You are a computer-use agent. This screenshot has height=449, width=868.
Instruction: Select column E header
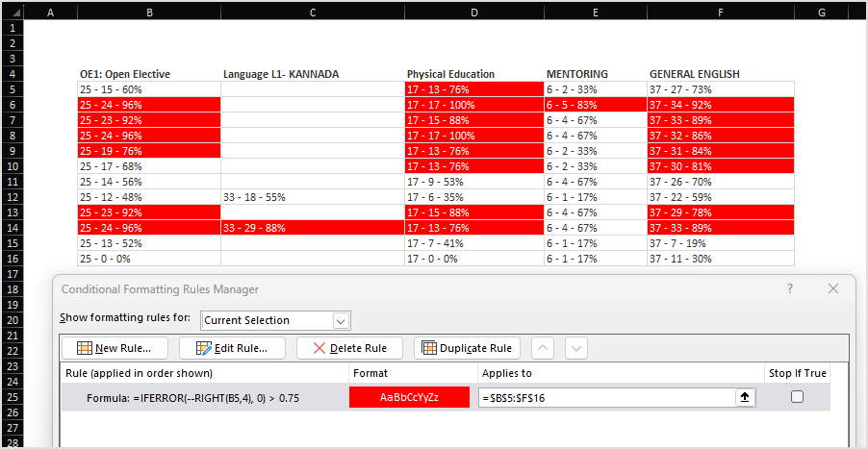[x=596, y=12]
